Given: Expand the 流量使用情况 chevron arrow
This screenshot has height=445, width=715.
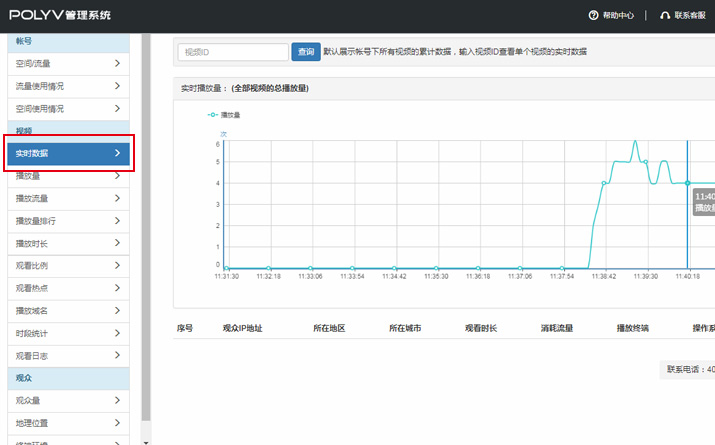Looking at the screenshot, I should pyautogui.click(x=117, y=86).
